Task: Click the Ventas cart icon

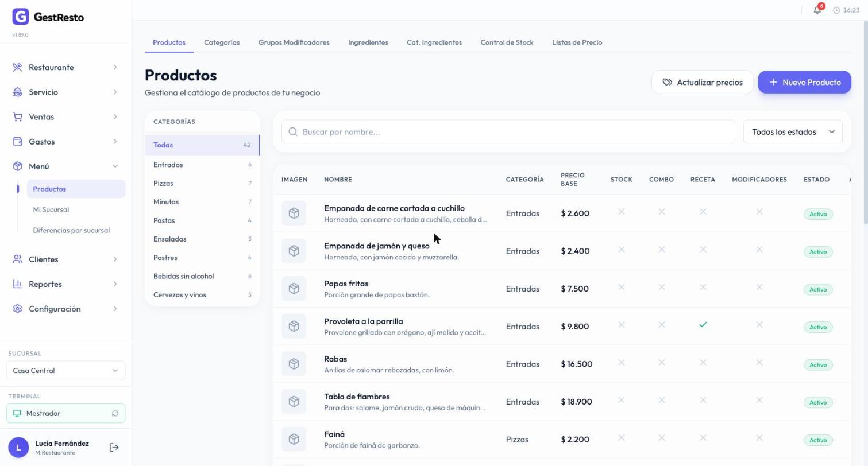Action: click(x=18, y=116)
